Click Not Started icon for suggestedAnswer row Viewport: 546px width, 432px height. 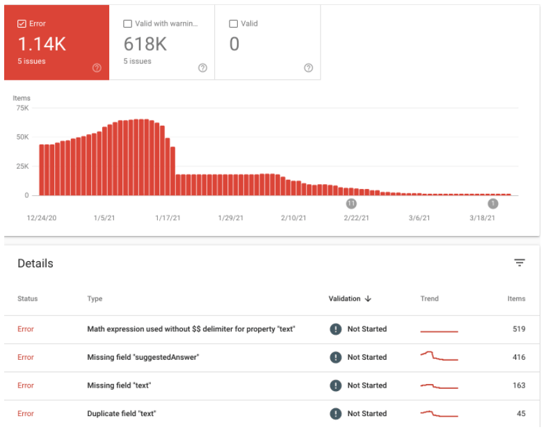pos(336,357)
